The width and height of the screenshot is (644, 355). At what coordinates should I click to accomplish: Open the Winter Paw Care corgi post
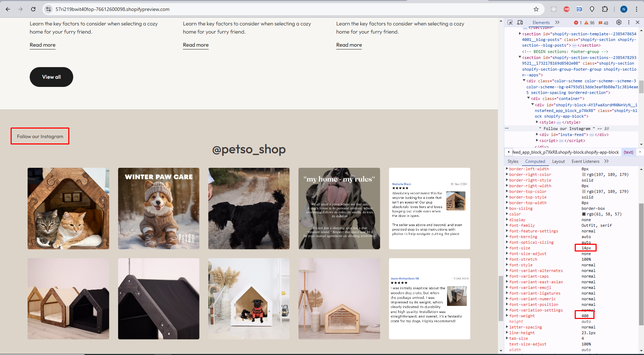(158, 208)
